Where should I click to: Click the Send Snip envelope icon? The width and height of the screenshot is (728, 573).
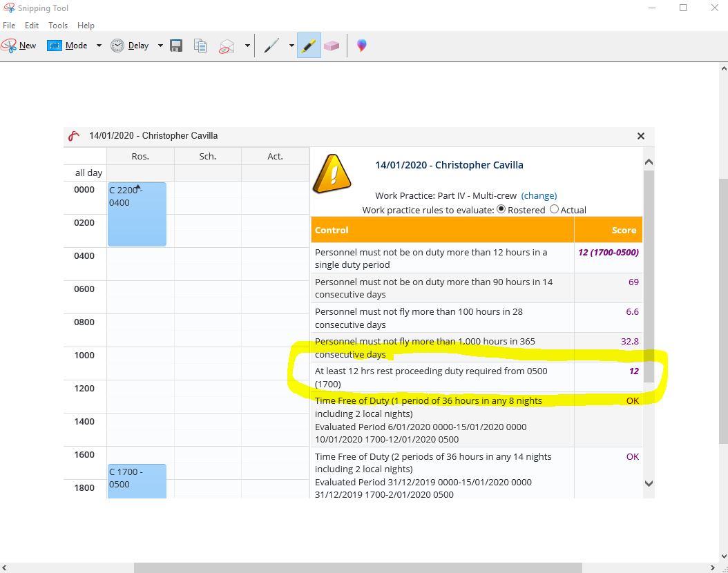pos(227,46)
